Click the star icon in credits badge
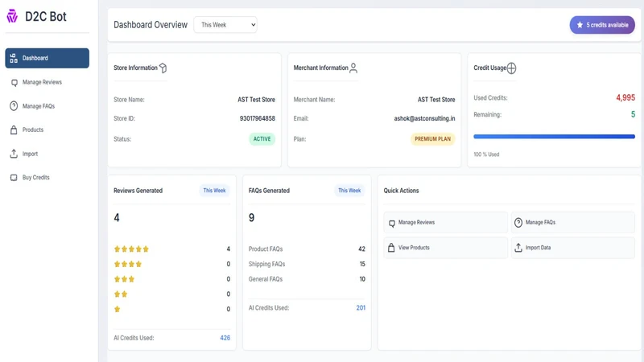Viewport: 644px width, 362px height. 580,25
